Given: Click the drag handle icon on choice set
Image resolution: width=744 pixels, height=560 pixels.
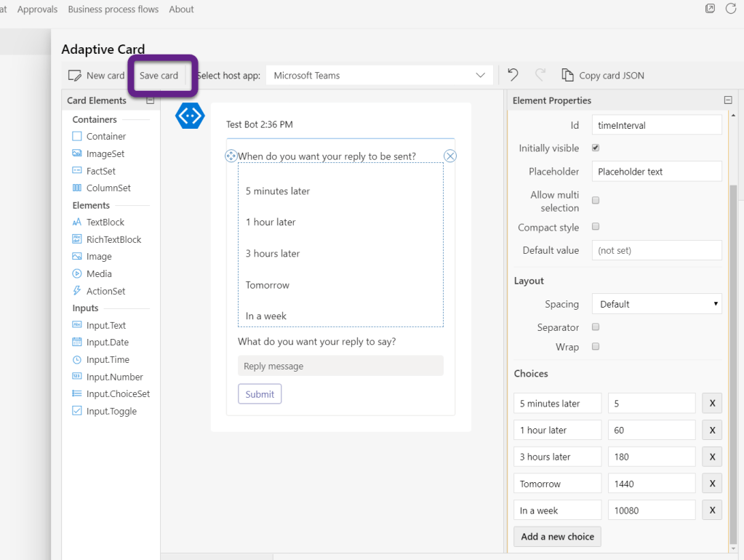Looking at the screenshot, I should (231, 156).
